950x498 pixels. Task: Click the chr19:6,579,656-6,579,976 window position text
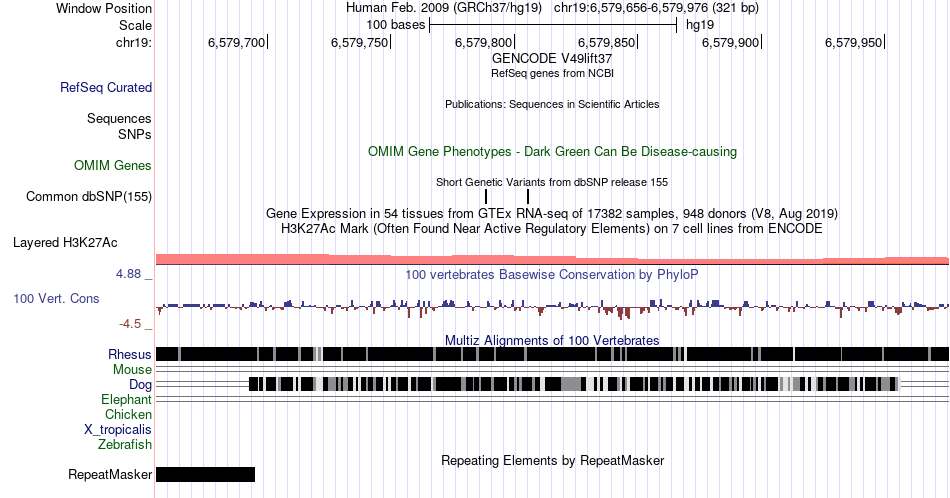tap(656, 8)
